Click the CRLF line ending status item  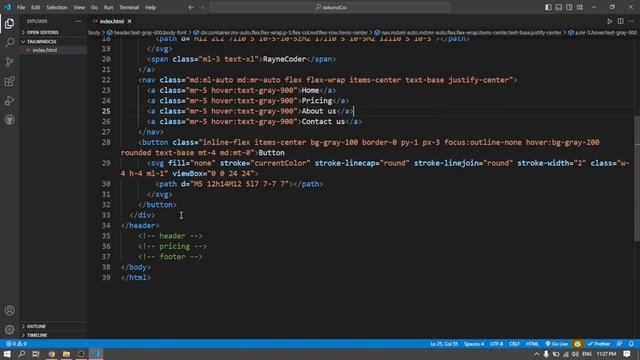514,344
